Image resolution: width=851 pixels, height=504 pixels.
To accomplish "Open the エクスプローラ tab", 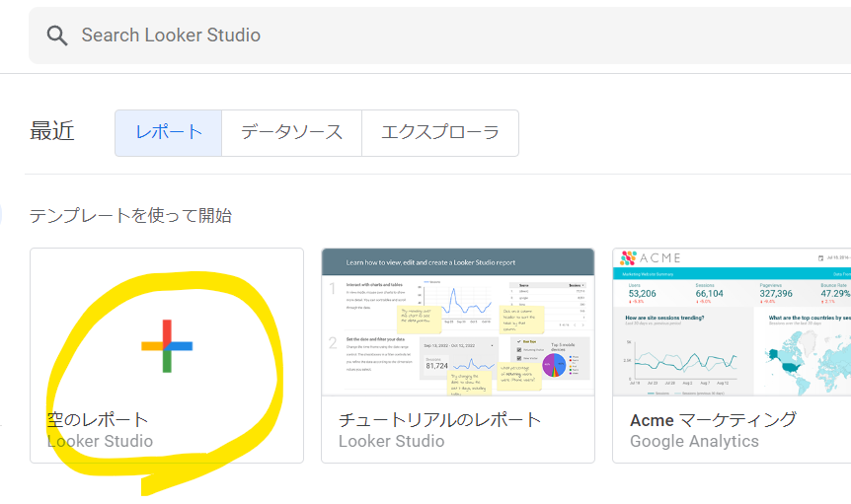I will pos(440,133).
